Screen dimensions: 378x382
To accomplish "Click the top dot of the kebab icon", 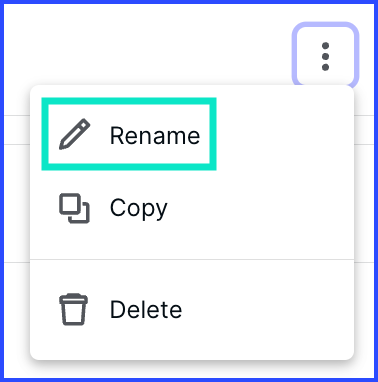I will click(x=326, y=46).
